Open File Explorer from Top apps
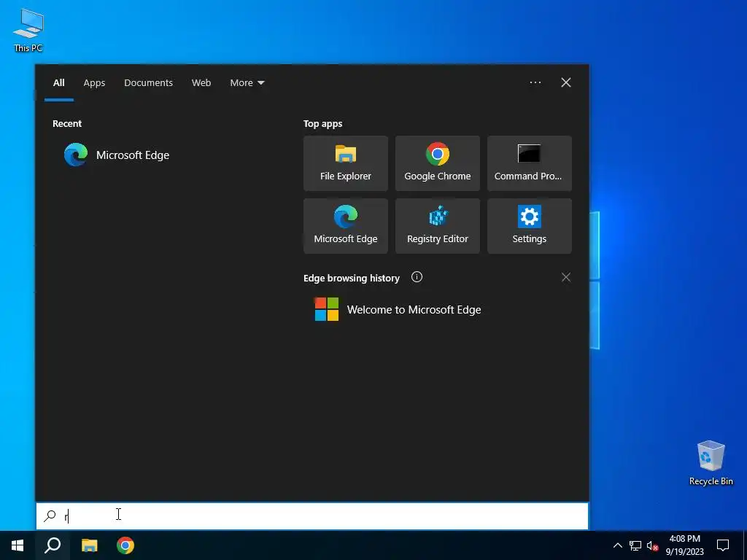 tap(345, 163)
